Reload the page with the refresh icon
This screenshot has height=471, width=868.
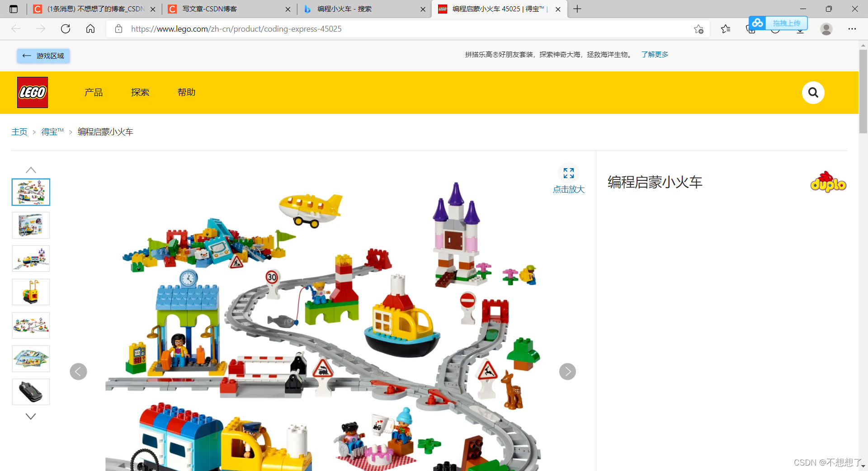point(66,29)
